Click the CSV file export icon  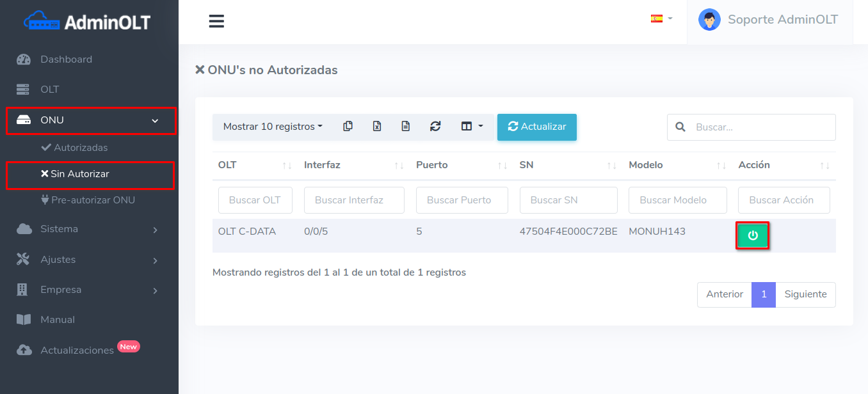coord(405,127)
